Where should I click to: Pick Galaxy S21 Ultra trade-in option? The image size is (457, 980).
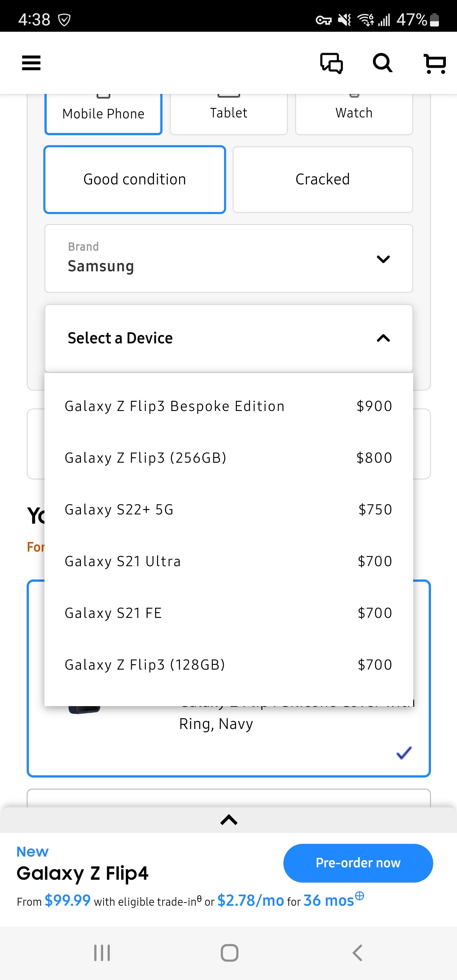(x=229, y=561)
